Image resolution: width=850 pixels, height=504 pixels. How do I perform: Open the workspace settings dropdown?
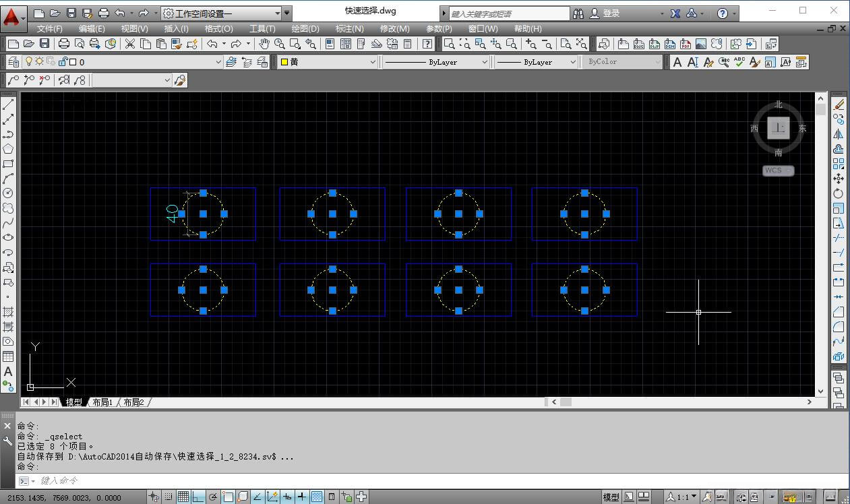pyautogui.click(x=277, y=12)
